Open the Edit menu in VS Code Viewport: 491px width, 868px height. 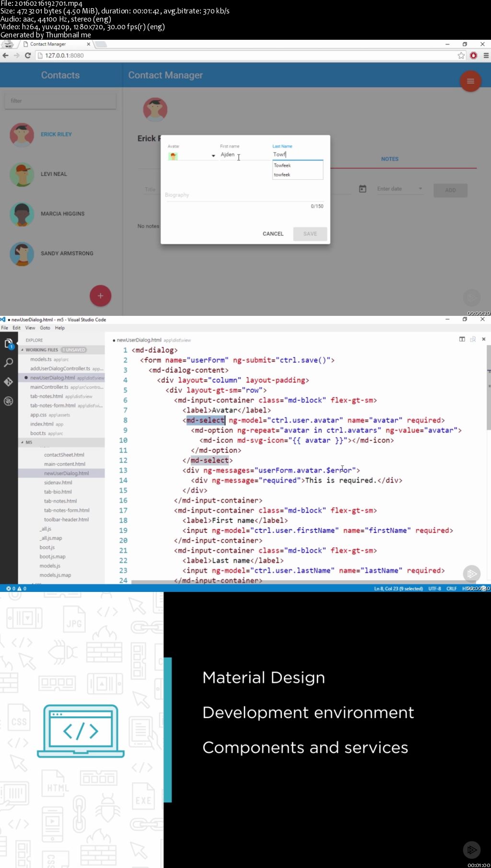click(x=17, y=328)
